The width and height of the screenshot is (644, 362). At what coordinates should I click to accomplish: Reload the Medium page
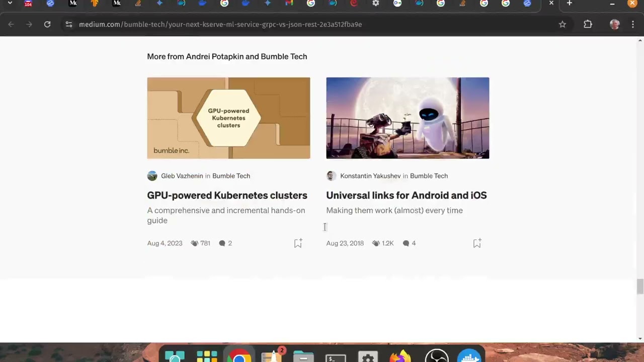tap(47, 24)
